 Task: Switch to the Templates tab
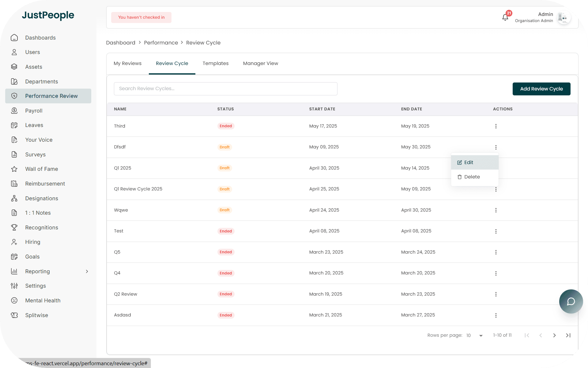coord(215,63)
